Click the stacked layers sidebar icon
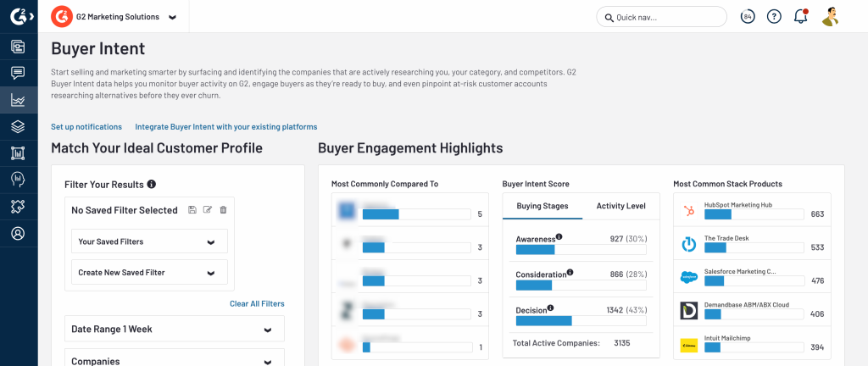This screenshot has width=868, height=366. tap(18, 127)
